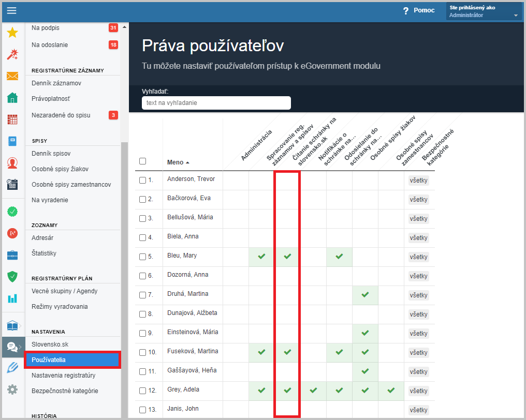This screenshot has width=526, height=420.
Task: Click the blue bar chart icon
Action: 12,298
